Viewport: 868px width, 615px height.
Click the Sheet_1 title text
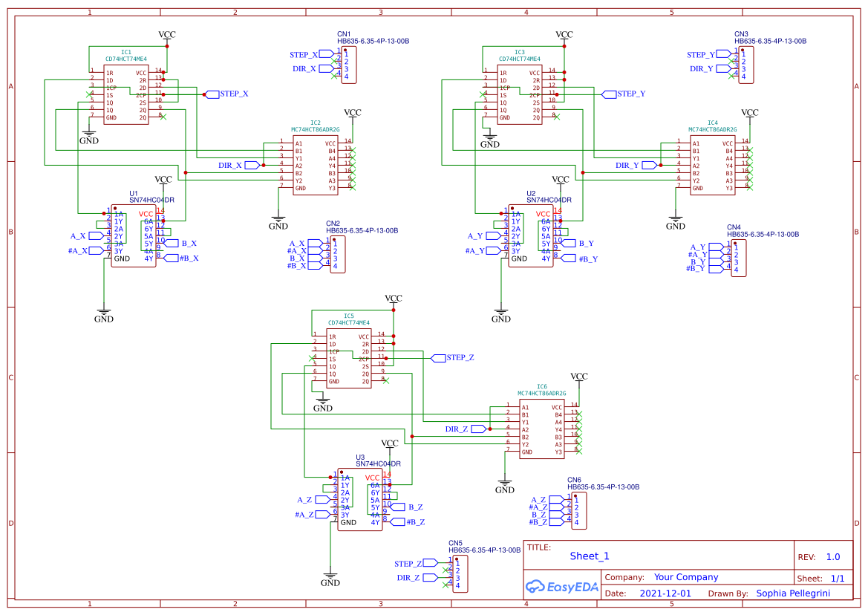[590, 556]
